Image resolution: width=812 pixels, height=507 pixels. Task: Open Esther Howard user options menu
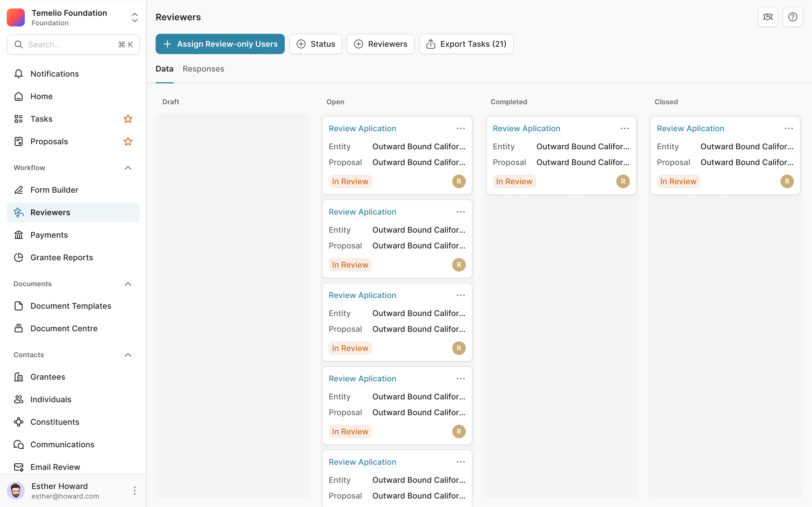pos(134,491)
